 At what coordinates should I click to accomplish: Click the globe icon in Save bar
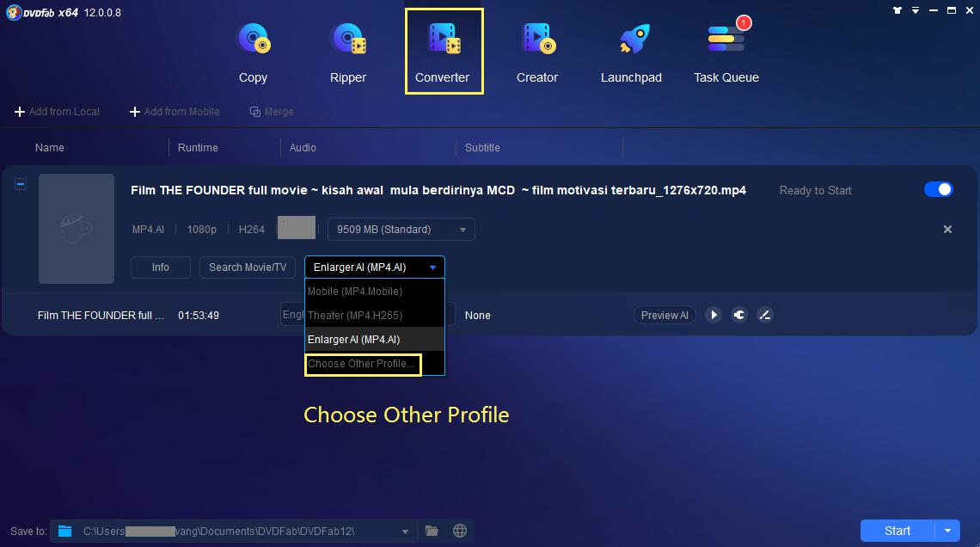(x=460, y=531)
